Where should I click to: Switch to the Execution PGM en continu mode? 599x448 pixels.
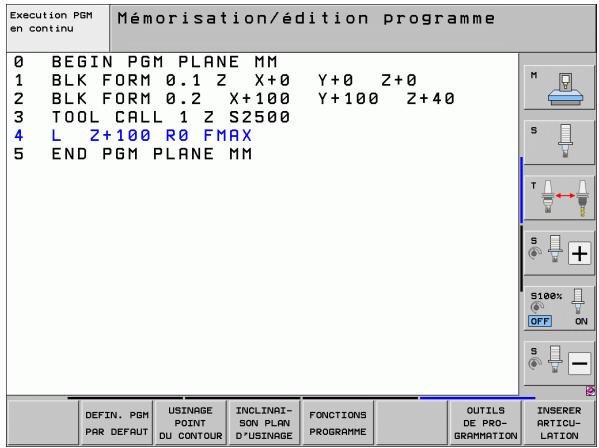pyautogui.click(x=58, y=28)
